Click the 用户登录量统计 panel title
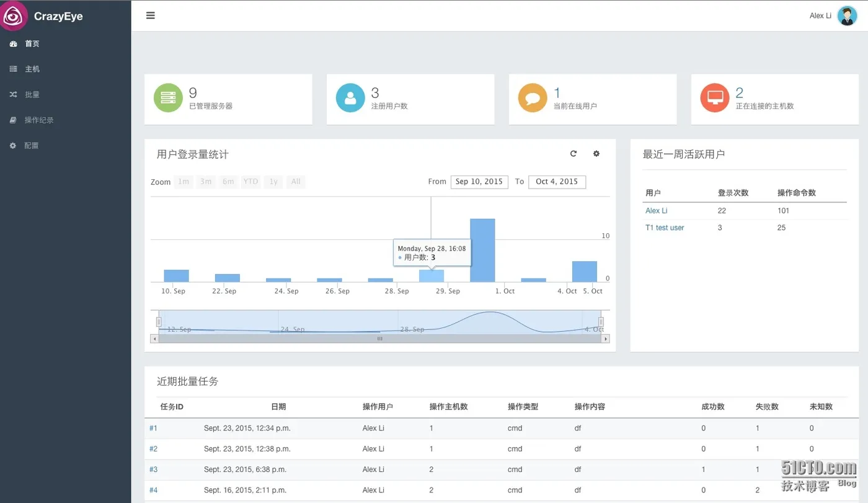Viewport: 868px width, 503px height. point(193,154)
